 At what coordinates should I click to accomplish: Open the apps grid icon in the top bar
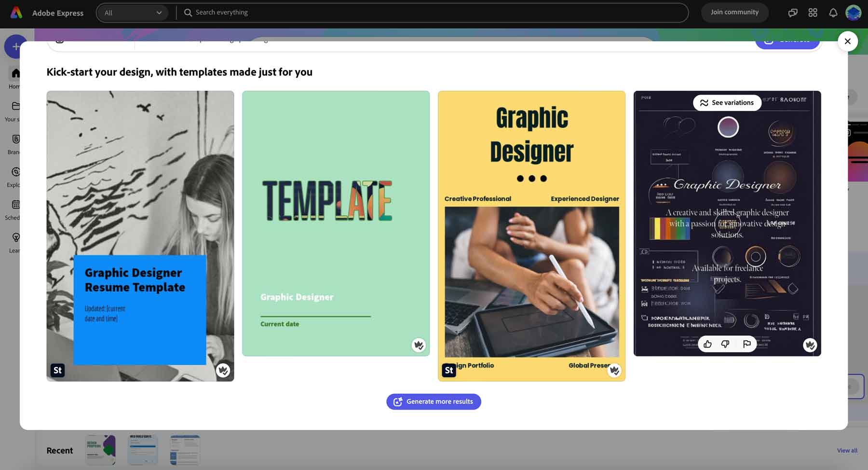coord(813,13)
